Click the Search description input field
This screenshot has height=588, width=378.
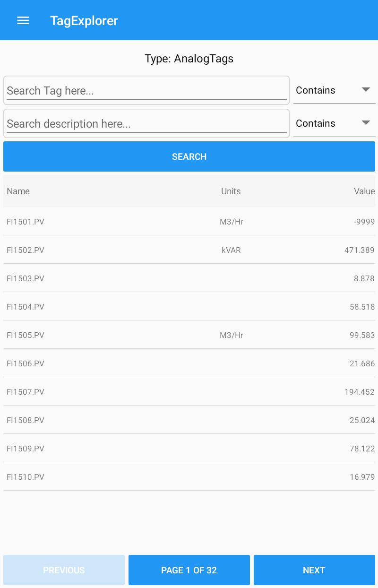(x=146, y=123)
